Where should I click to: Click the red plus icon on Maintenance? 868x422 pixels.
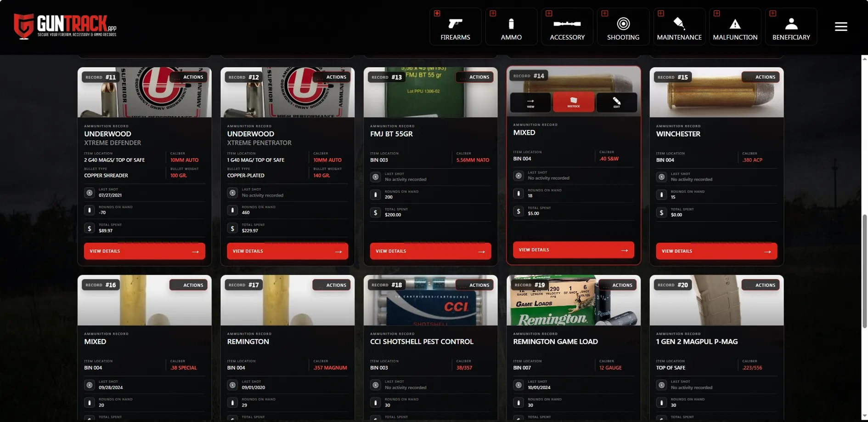[661, 13]
